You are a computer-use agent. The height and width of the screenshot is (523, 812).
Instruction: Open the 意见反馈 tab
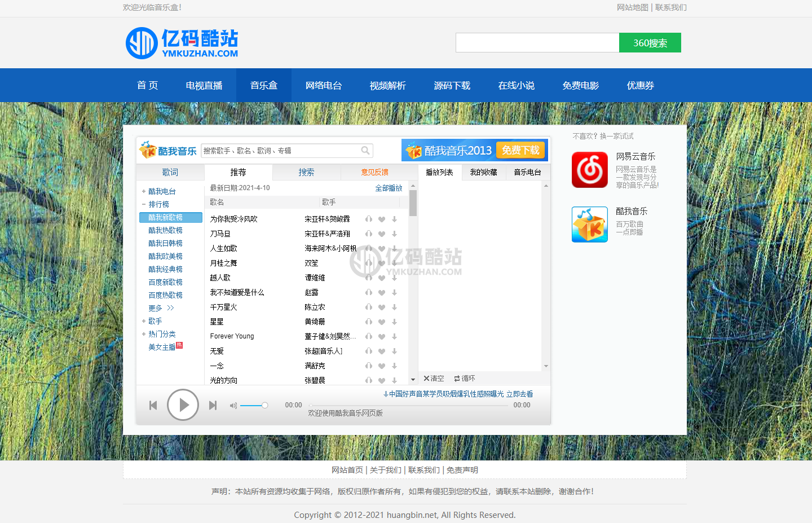tap(375, 172)
